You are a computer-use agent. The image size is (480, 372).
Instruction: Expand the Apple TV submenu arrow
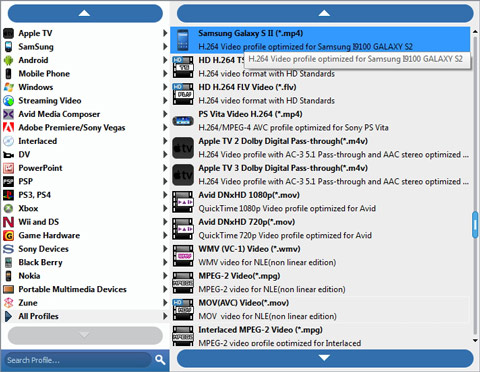[x=165, y=33]
